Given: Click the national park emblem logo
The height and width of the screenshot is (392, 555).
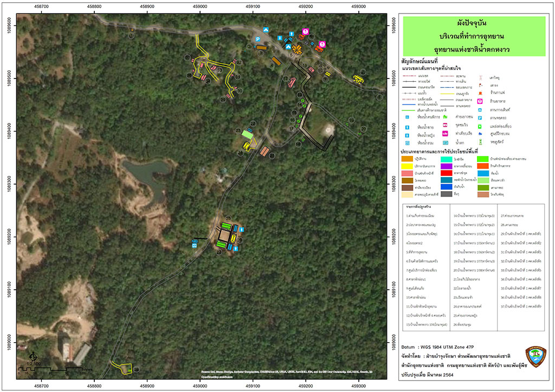Looking at the screenshot, I should tap(535, 358).
